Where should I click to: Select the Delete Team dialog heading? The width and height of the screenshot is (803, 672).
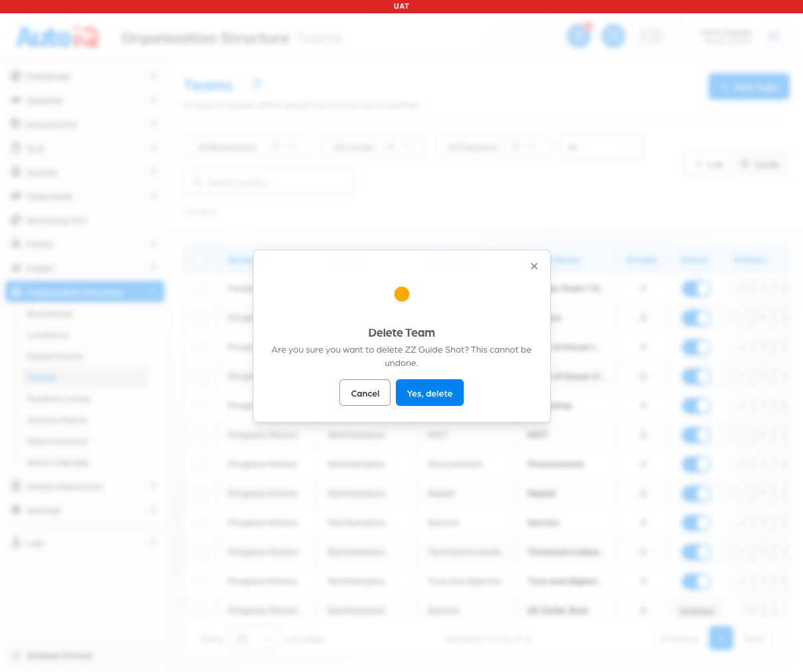click(402, 333)
